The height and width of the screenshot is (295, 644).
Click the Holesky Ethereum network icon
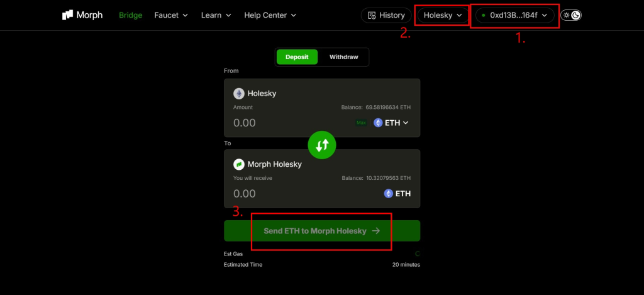click(x=239, y=93)
